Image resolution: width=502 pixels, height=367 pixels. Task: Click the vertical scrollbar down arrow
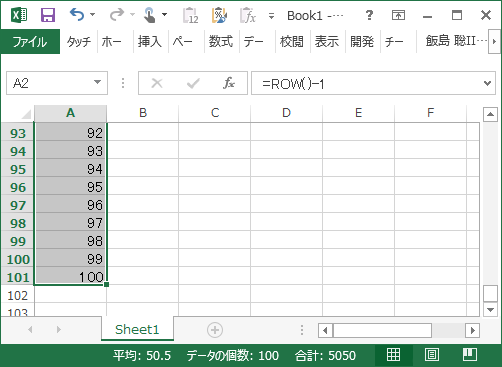tap(490, 310)
